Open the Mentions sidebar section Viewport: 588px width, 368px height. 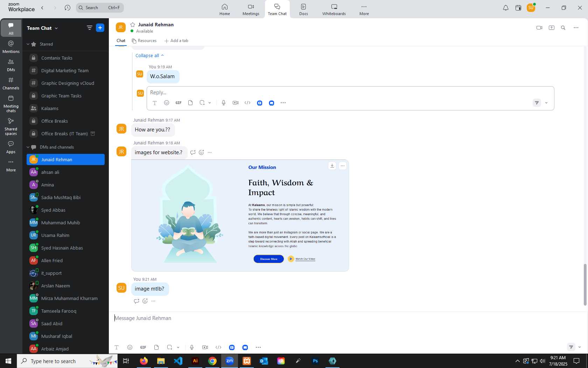tap(11, 47)
